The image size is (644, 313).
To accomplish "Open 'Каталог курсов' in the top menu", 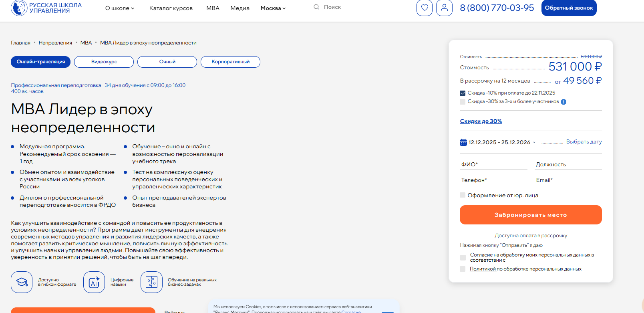I will 171,8.
